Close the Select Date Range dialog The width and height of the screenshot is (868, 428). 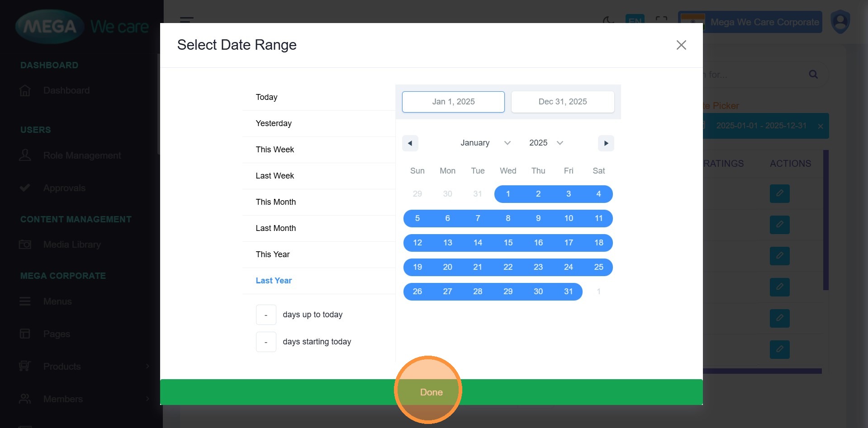pos(681,45)
